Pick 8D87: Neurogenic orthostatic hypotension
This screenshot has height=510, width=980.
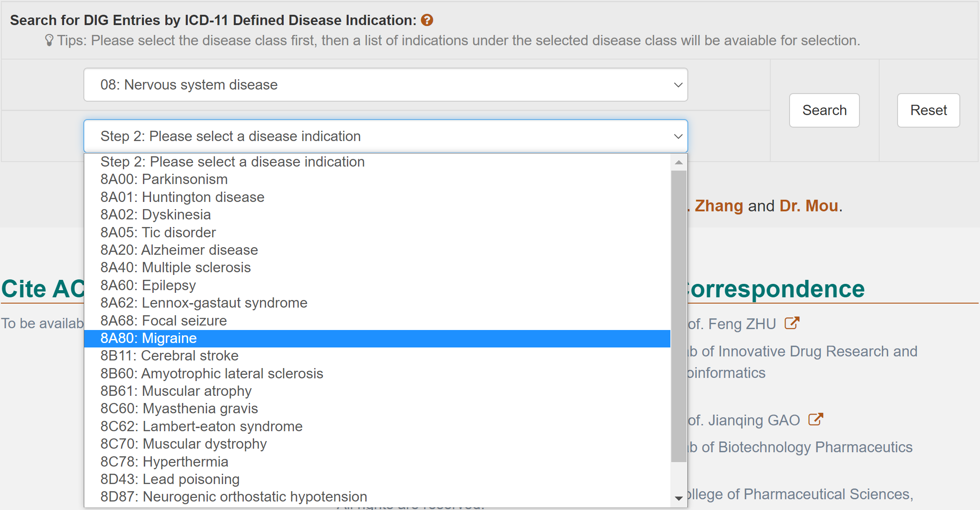233,497
